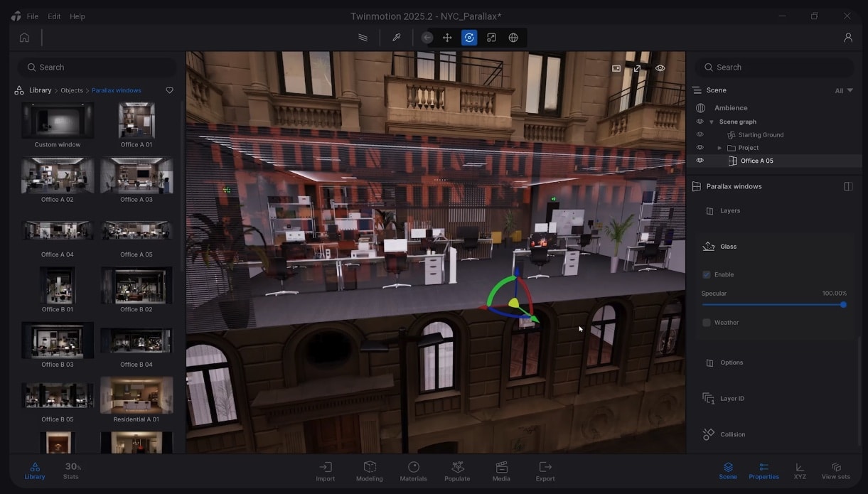Expand the Project folder in Scene graph
Image resolution: width=868 pixels, height=494 pixels.
point(719,148)
